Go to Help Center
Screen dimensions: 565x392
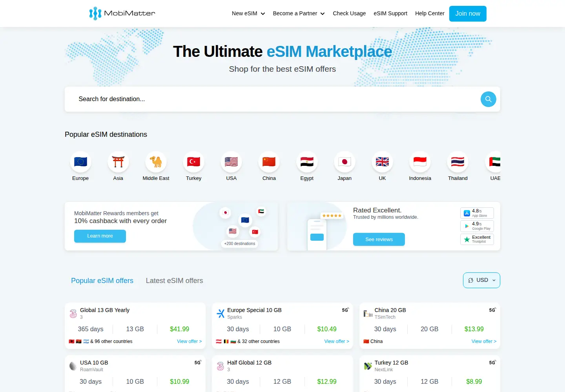430,13
